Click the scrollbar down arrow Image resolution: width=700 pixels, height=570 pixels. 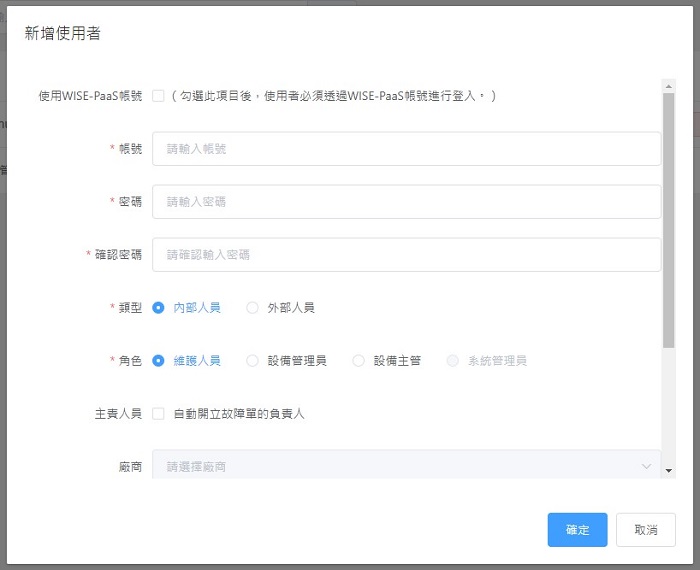668,470
